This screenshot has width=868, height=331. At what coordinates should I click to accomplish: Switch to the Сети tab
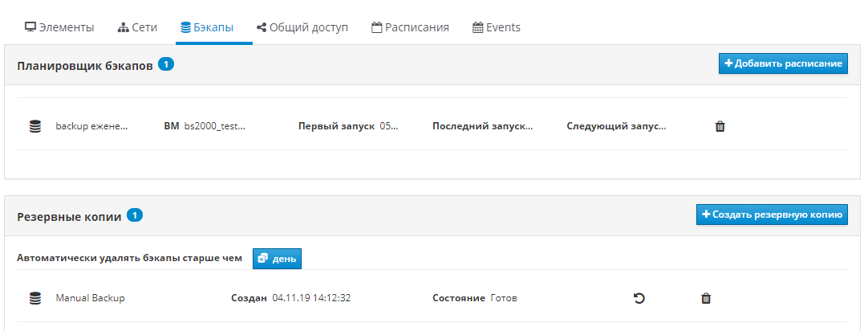(137, 27)
